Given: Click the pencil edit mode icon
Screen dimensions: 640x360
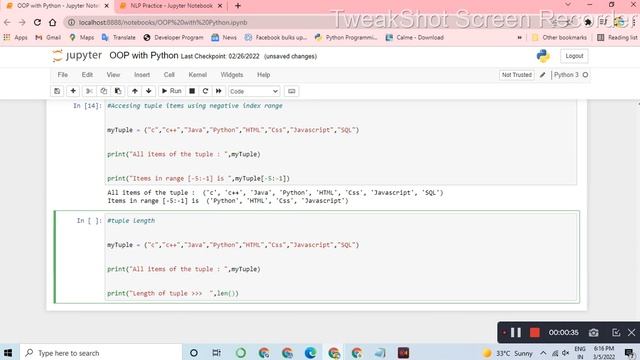Looking at the screenshot, I should click(x=542, y=75).
